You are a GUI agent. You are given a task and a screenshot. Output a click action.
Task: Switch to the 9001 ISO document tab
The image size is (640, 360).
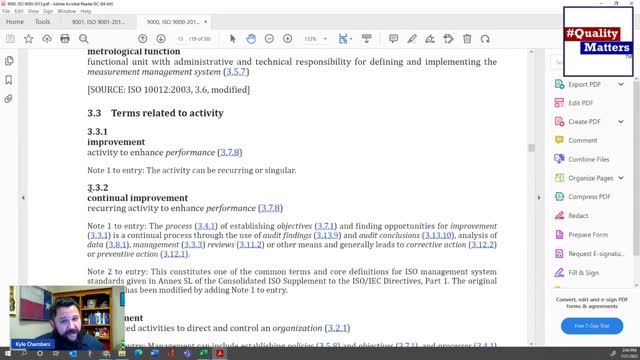click(x=98, y=22)
